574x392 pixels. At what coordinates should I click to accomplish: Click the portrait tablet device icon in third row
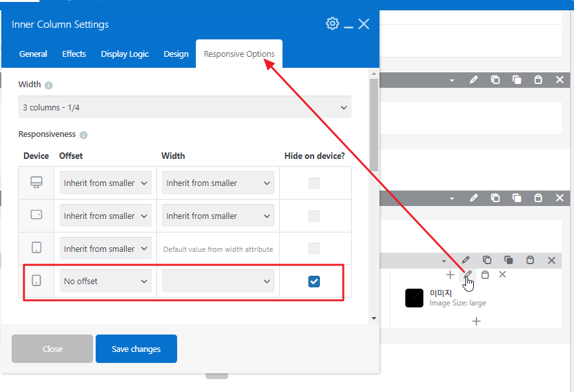[x=36, y=247]
